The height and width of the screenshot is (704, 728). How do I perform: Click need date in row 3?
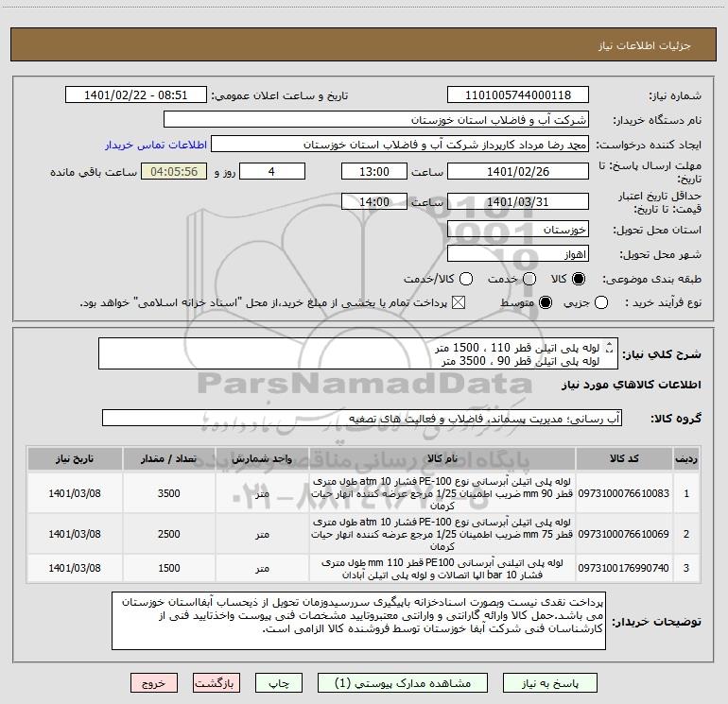click(x=75, y=568)
